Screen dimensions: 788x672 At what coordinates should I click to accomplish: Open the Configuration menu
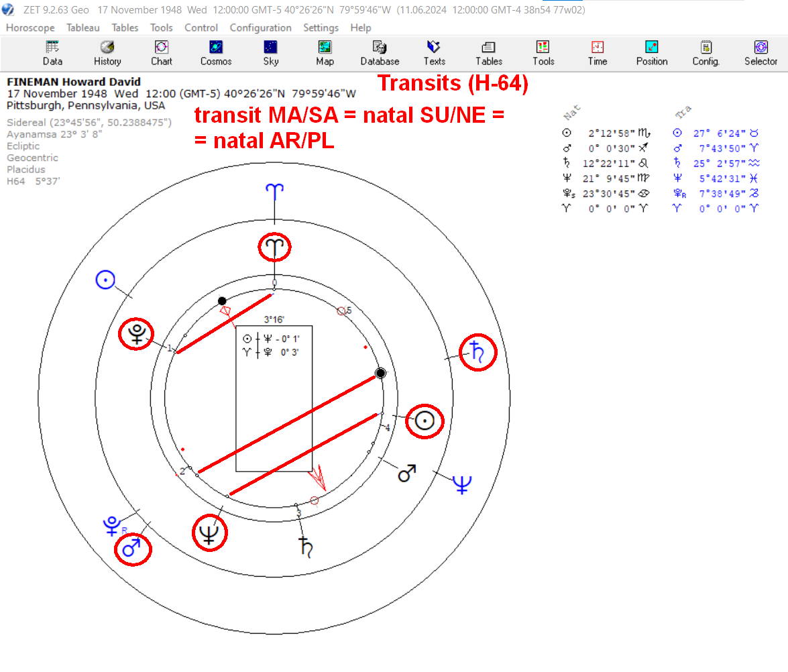point(260,27)
